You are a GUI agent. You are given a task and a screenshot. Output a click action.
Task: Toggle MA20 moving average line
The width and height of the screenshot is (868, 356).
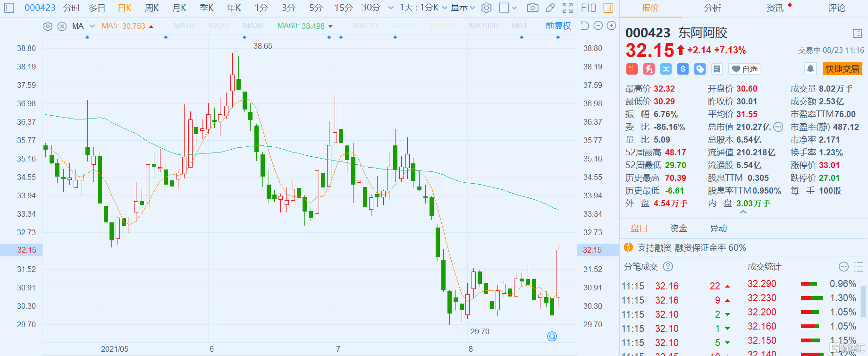[x=219, y=26]
